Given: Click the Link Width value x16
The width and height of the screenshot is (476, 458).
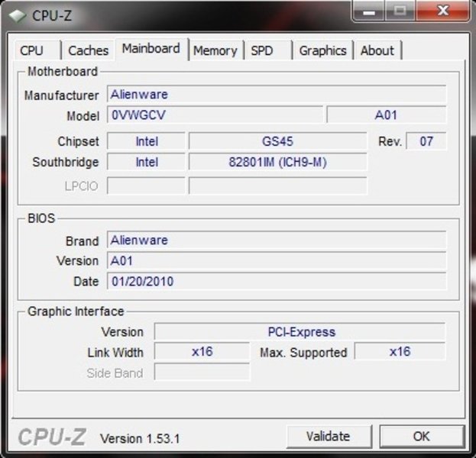Looking at the screenshot, I should pos(202,352).
